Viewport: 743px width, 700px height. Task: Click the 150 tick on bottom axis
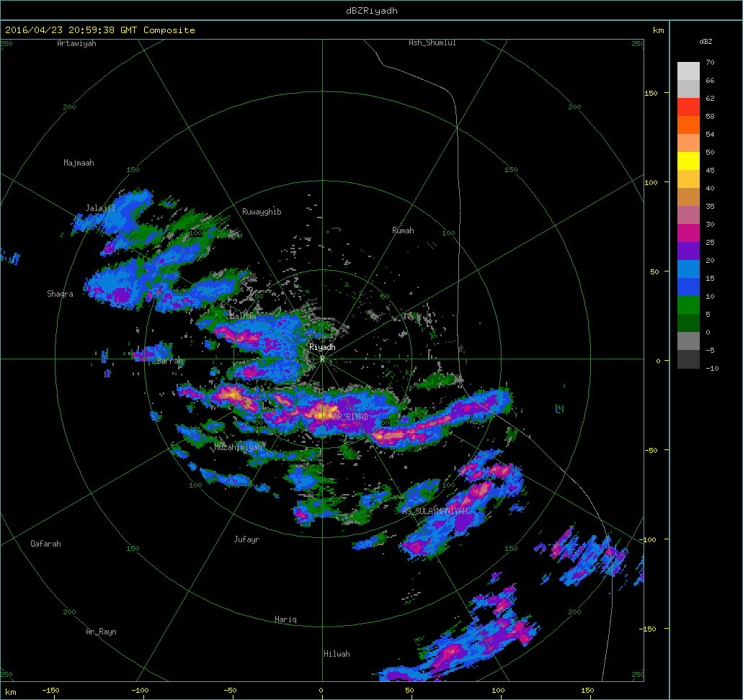point(587,690)
